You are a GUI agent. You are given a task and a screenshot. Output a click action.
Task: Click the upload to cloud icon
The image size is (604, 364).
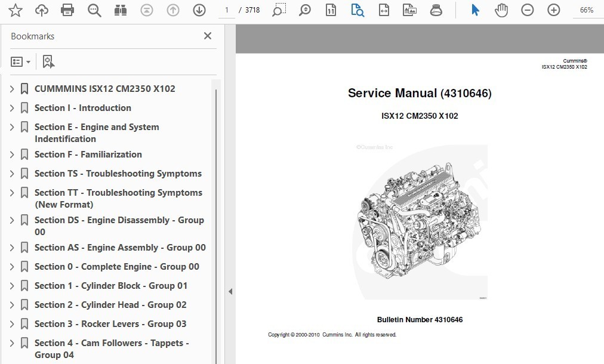tap(42, 10)
